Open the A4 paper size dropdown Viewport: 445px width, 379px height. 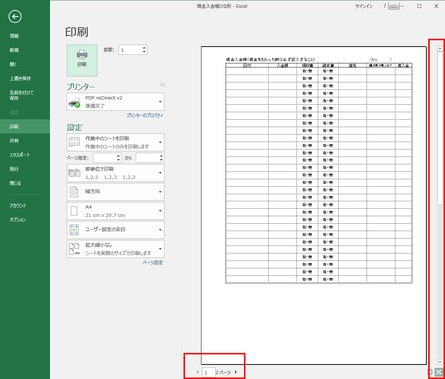(115, 211)
